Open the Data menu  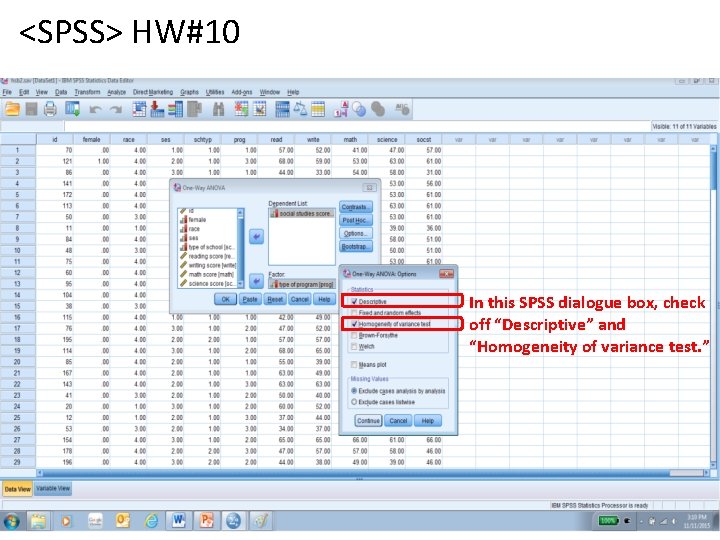[61, 92]
